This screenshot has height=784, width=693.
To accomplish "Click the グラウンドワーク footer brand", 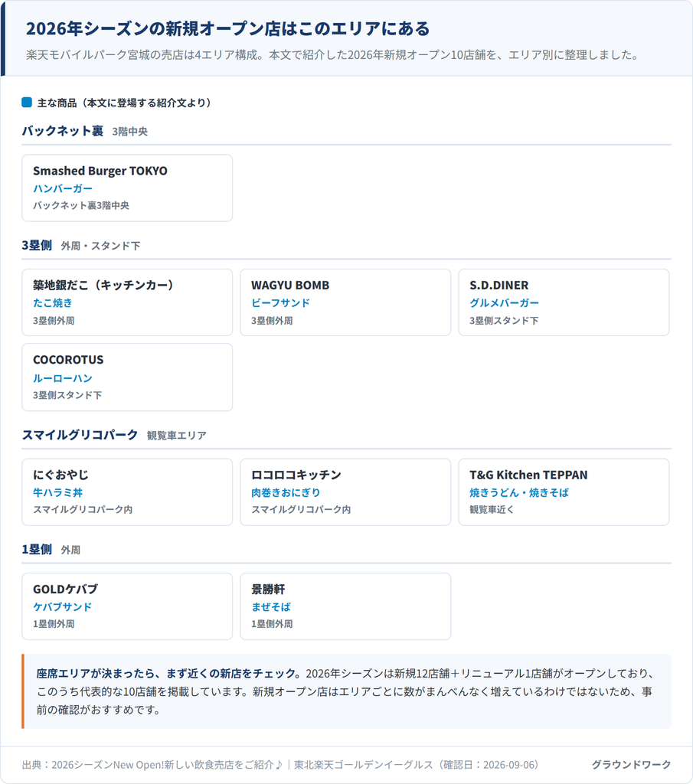I will pos(631,765).
